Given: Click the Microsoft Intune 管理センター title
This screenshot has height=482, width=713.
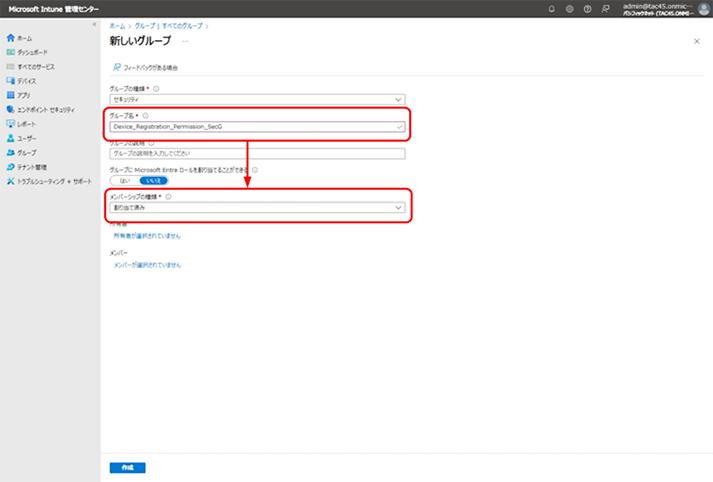Looking at the screenshot, I should tap(54, 9).
